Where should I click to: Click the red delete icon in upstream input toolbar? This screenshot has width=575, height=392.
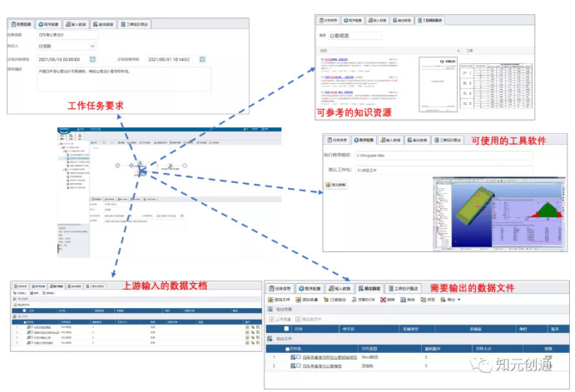32,293
